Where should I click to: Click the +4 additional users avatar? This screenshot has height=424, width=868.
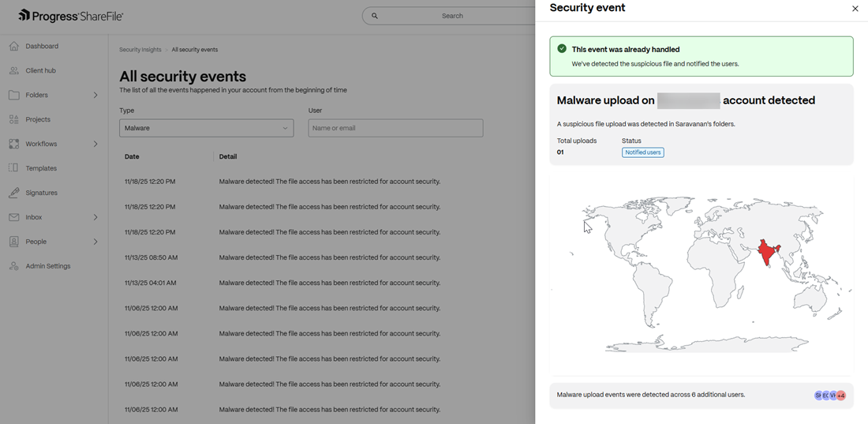click(841, 396)
